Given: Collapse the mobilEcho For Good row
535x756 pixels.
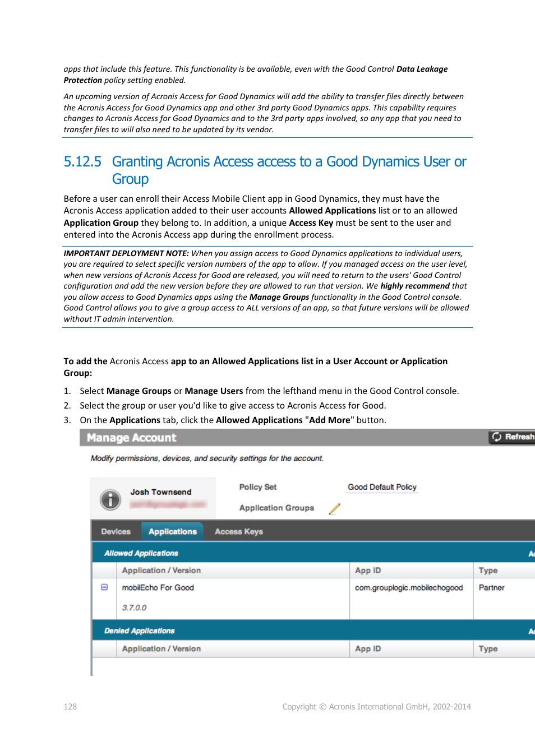Looking at the screenshot, I should click(x=104, y=587).
